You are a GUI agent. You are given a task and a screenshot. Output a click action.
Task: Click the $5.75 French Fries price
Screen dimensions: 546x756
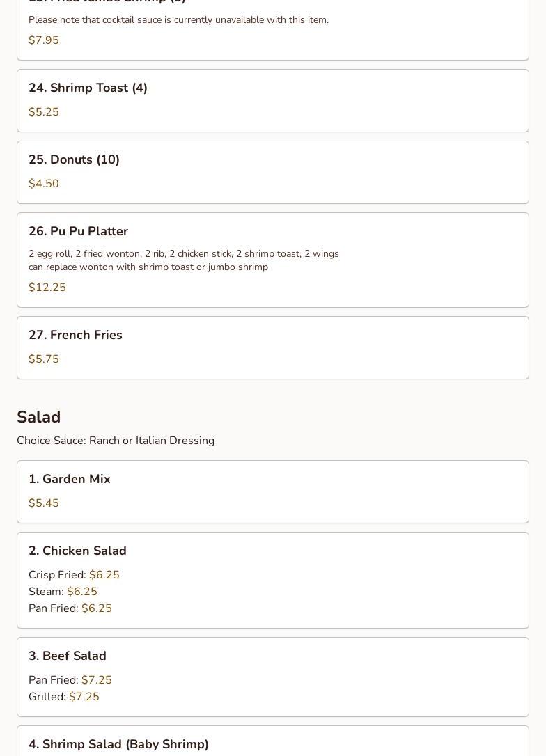click(x=44, y=359)
